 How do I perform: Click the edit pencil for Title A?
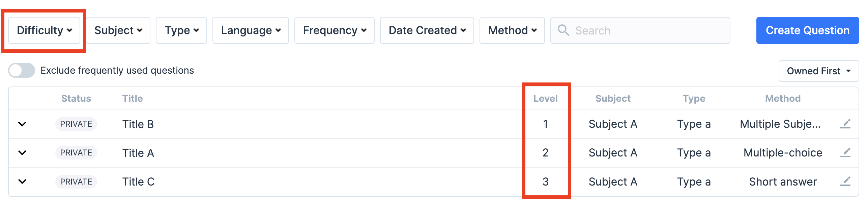[845, 152]
